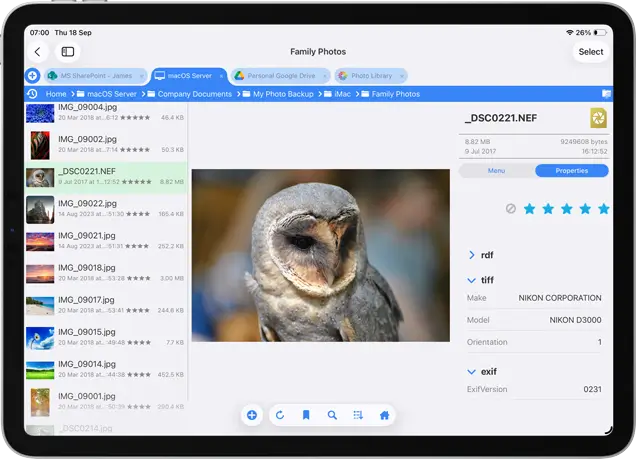Expand the rdf metadata section
Viewport: 636px width, 459px height.
click(x=472, y=255)
